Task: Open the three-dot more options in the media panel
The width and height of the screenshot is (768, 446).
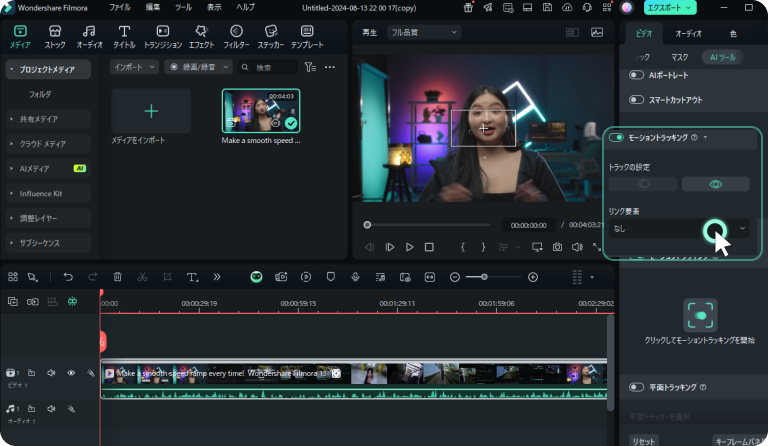Action: point(330,67)
